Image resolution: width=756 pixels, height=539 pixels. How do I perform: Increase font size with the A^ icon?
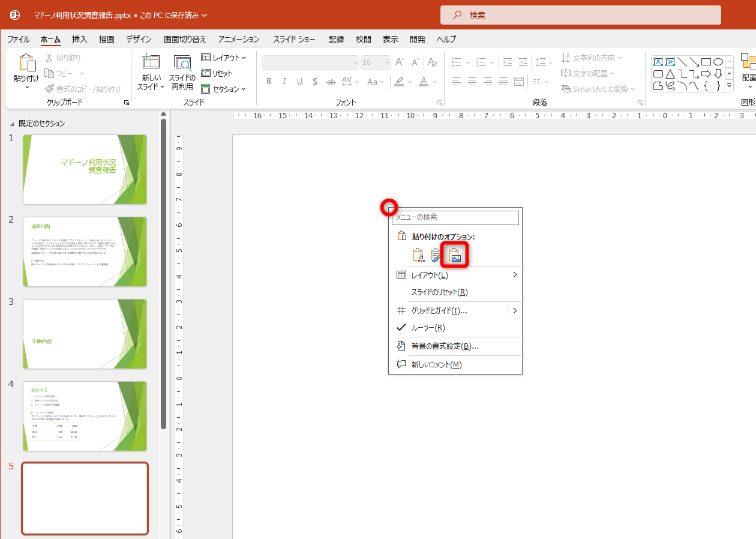[x=400, y=62]
